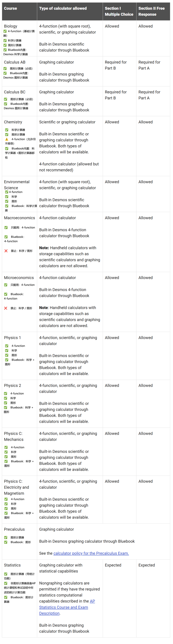Click Physics C: Mechanics' 4-function check mark
The image size is (173, 644).
[x=6, y=447]
